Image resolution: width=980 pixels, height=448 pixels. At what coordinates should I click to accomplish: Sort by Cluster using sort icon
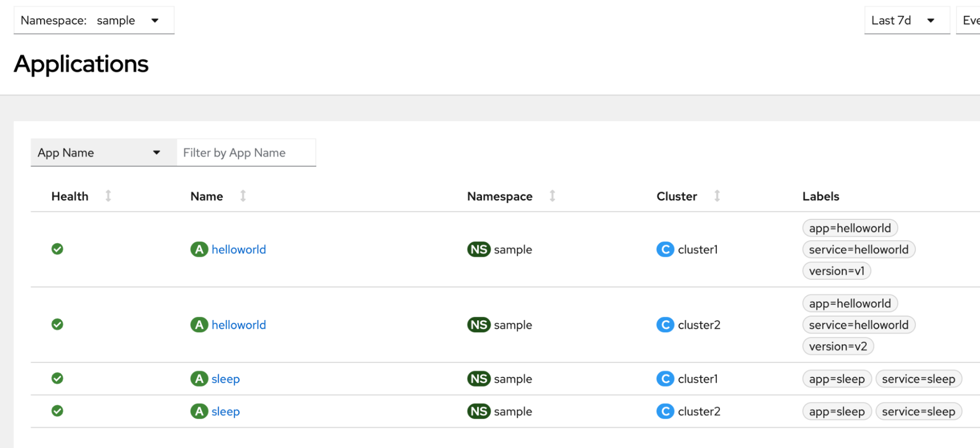pos(717,196)
